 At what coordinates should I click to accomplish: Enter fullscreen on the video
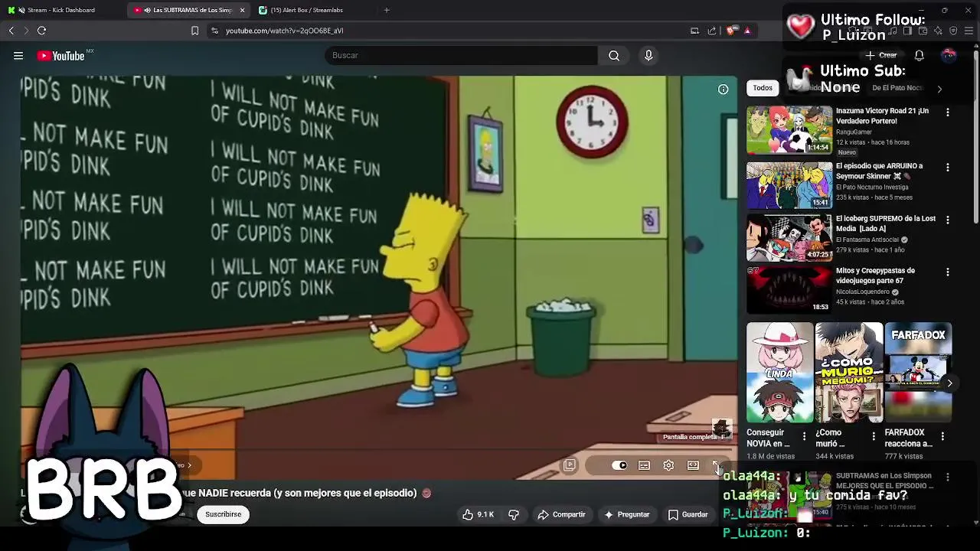tap(717, 465)
